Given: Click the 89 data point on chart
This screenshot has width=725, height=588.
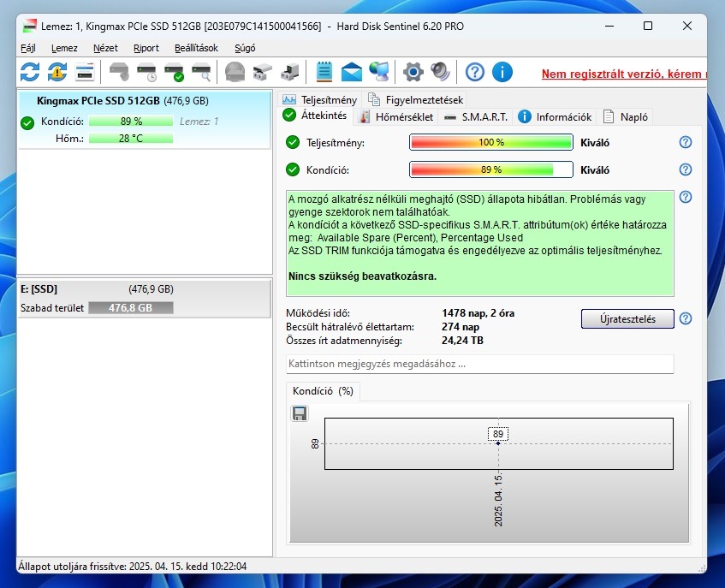Looking at the screenshot, I should [498, 443].
